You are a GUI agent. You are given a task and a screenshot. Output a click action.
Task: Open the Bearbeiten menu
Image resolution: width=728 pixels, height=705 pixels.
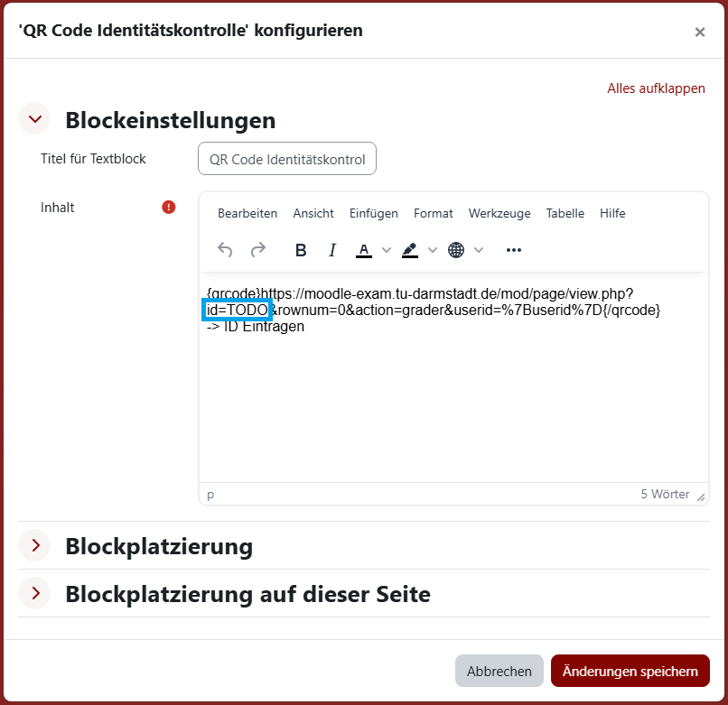click(x=247, y=213)
